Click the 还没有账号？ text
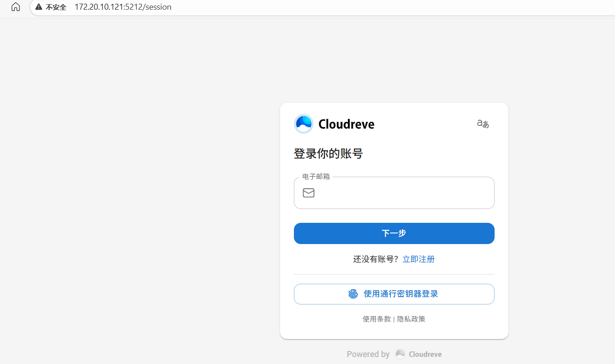 click(376, 259)
